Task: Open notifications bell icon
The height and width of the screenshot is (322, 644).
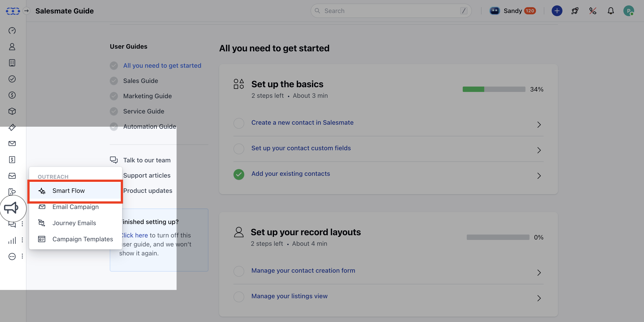Action: (x=610, y=11)
